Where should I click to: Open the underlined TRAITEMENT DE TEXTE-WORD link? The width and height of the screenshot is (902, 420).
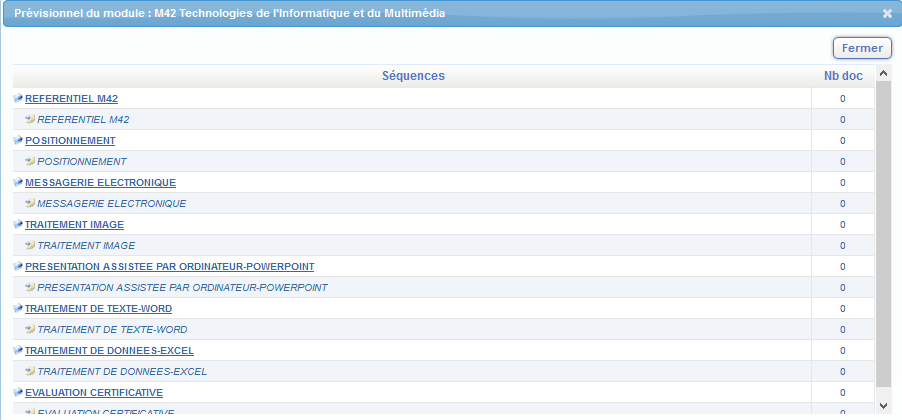(98, 309)
